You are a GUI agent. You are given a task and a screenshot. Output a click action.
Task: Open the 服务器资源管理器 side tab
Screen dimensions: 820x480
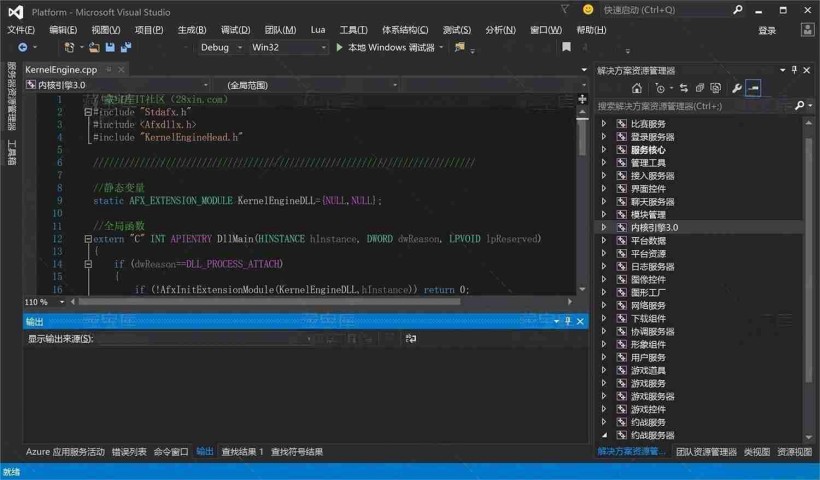pos(11,96)
